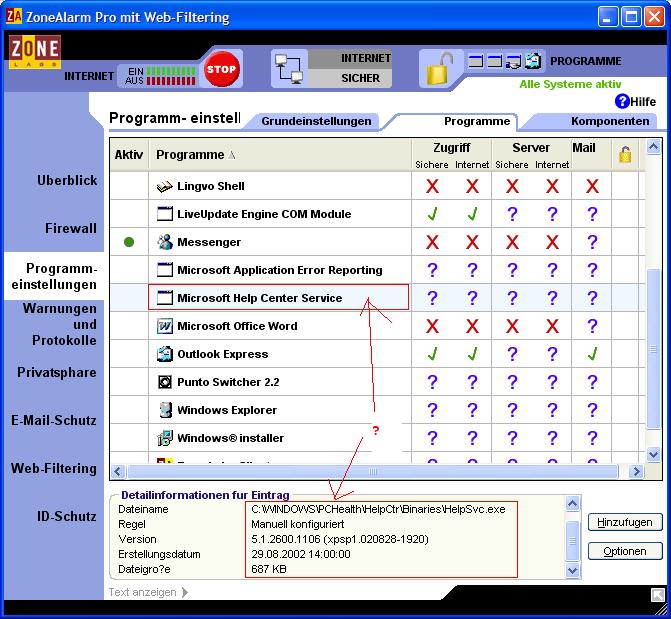The image size is (671, 619).
Task: Toggle Microsoft Help Center Service Mail permission
Action: pos(592,298)
